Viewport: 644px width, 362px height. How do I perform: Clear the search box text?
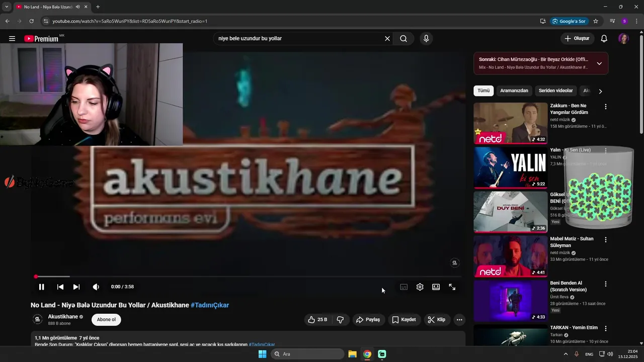(x=387, y=39)
